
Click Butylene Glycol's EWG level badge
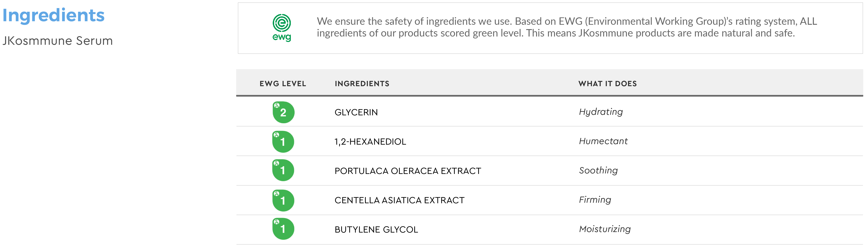pyautogui.click(x=283, y=229)
